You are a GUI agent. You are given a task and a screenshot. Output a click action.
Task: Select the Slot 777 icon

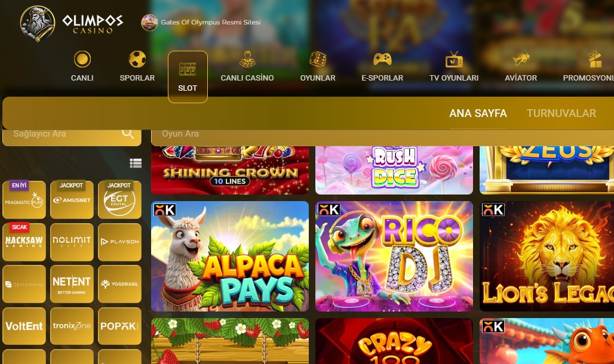point(188,69)
